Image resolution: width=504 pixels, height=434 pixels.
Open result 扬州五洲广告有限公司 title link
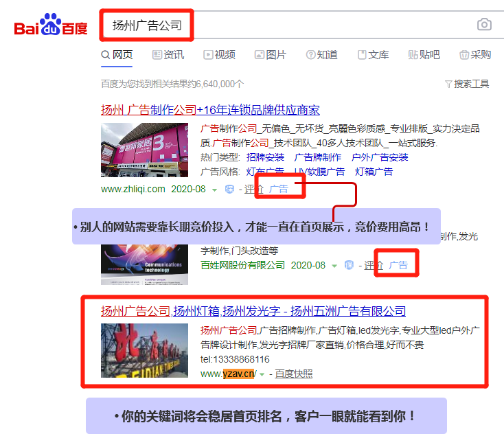click(253, 311)
